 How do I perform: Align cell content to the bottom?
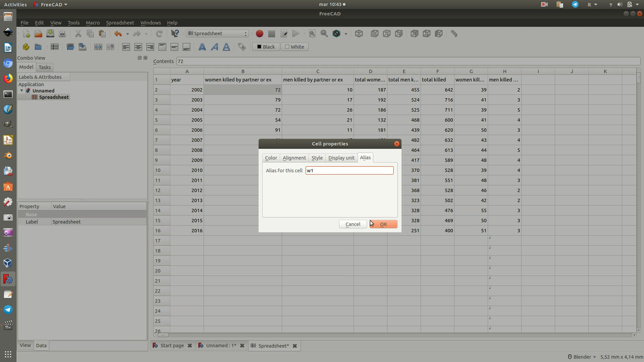186,47
